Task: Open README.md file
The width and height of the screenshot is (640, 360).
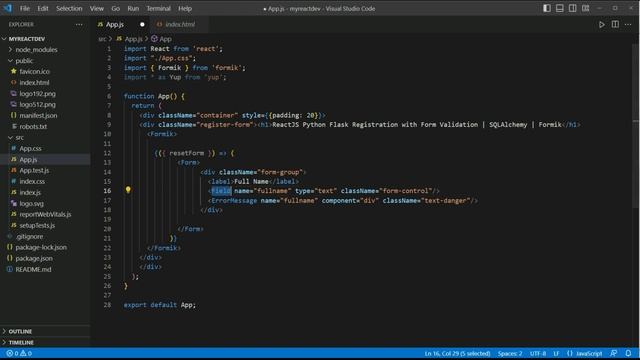Action: [x=33, y=269]
